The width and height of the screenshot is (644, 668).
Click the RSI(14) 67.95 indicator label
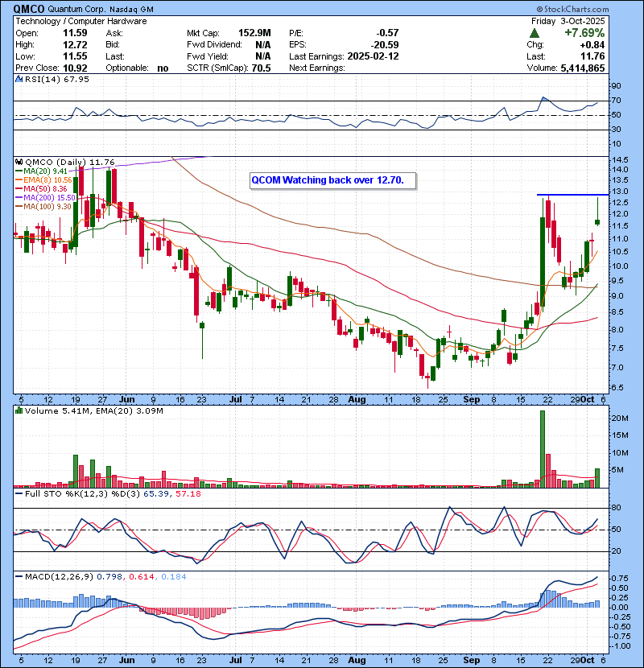click(x=56, y=79)
